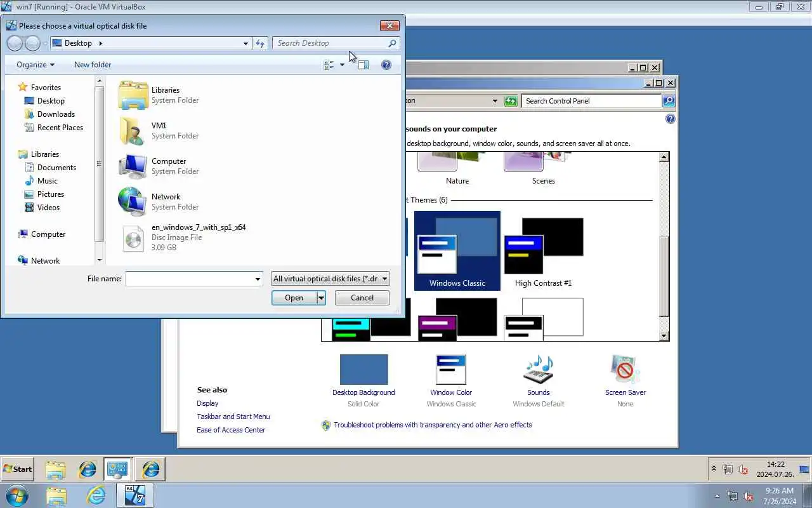Select Computer in navigation pane tree
Screen dimensions: 812x508
click(x=48, y=234)
